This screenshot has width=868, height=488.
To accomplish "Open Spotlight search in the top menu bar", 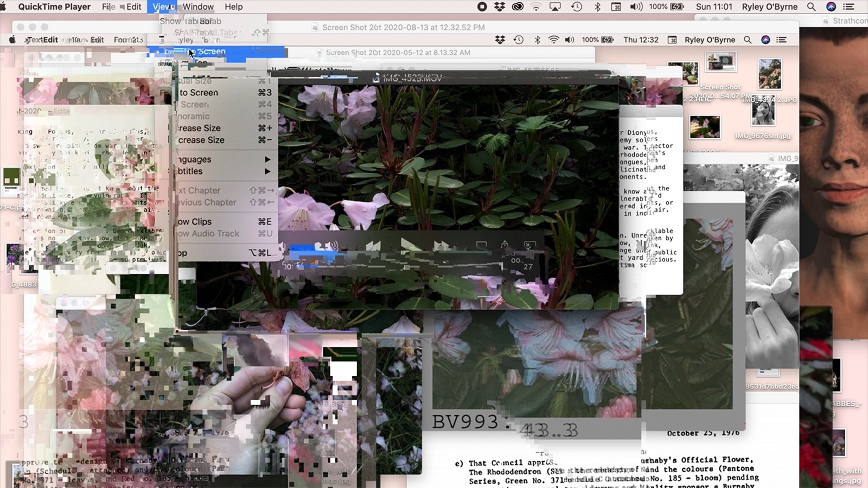I will tap(811, 7).
